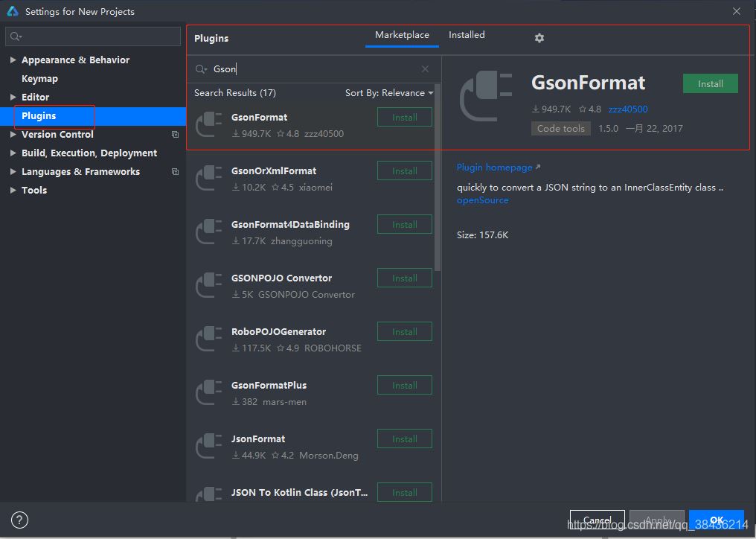Click the large GsonFormat detail plug icon

coord(485,96)
